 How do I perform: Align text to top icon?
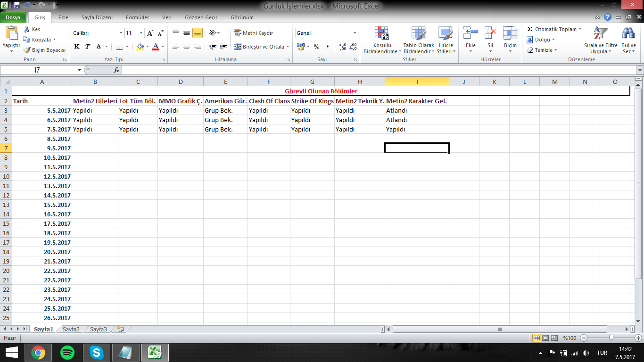point(176,33)
